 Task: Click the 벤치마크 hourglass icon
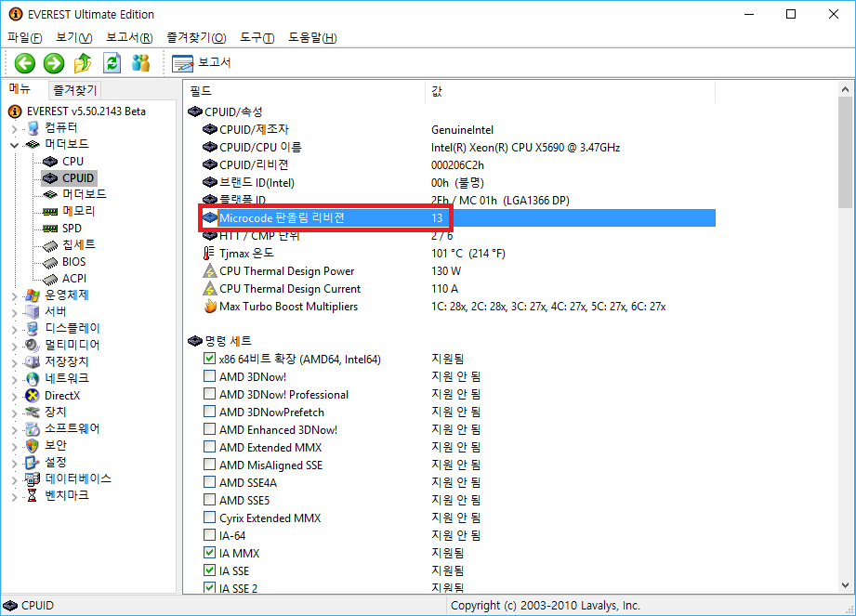point(33,495)
